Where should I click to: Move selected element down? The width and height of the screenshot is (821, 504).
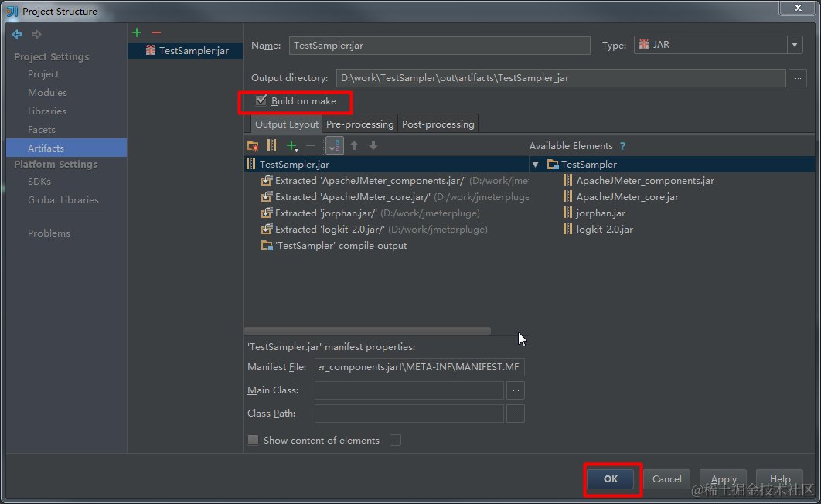373,145
